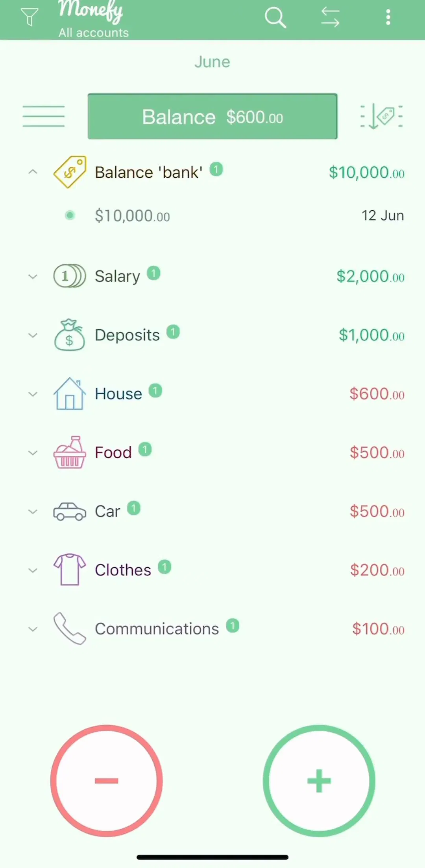The width and height of the screenshot is (425, 868).
Task: Tap the Clothes t-shirt icon
Action: coord(70,570)
